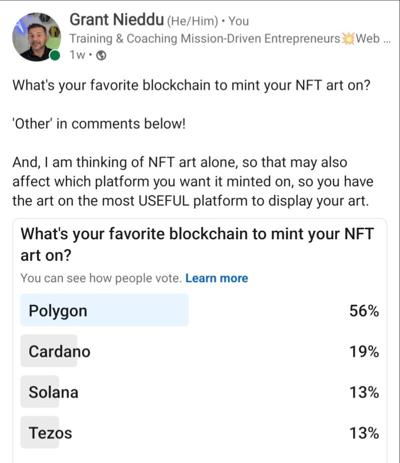Open the Grant Nieddu name link
Viewport: 400px width, 463px height.
(117, 20)
